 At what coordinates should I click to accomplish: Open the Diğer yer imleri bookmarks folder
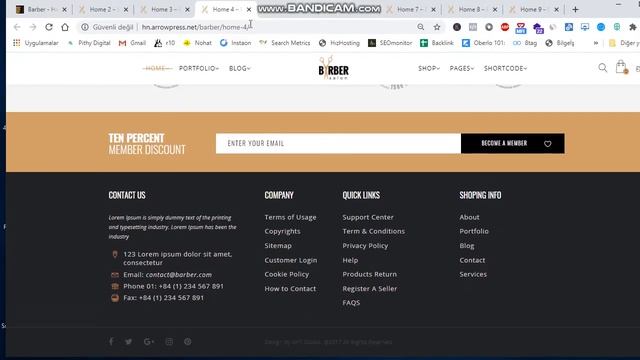tap(624, 43)
